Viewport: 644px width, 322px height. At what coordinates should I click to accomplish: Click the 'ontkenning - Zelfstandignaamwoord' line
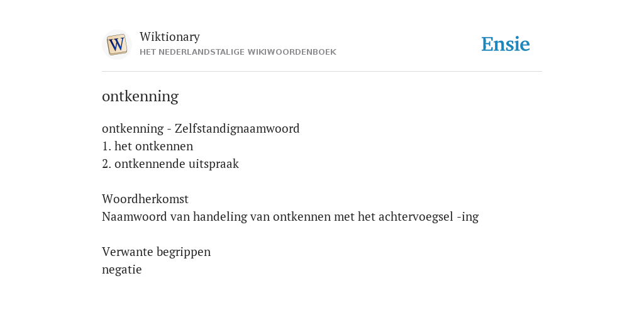pyautogui.click(x=201, y=128)
